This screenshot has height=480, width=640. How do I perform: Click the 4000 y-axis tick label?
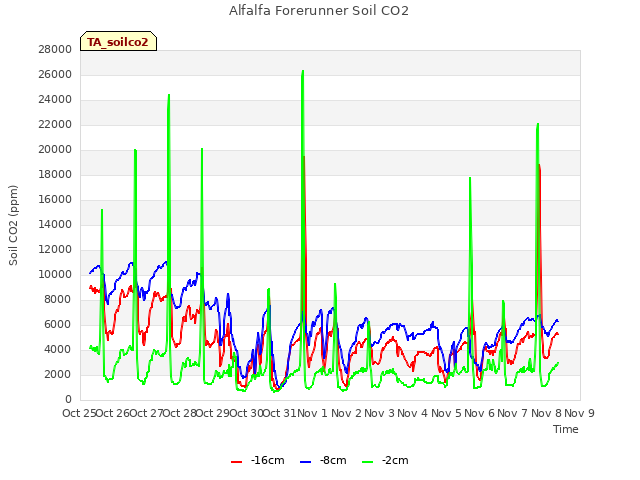coord(58,349)
